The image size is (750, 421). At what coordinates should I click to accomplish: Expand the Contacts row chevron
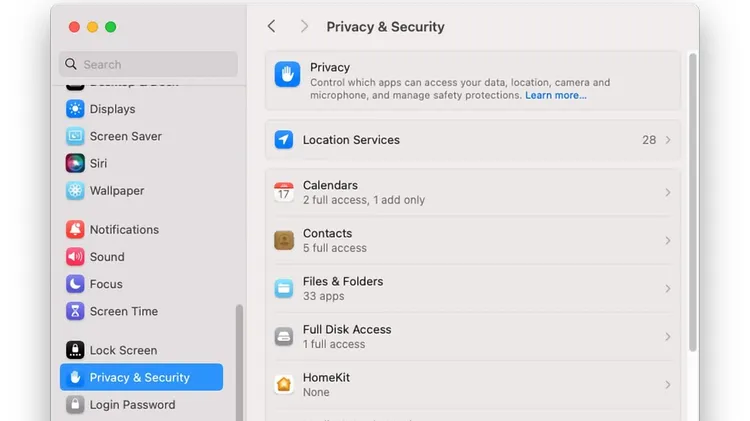[668, 241]
